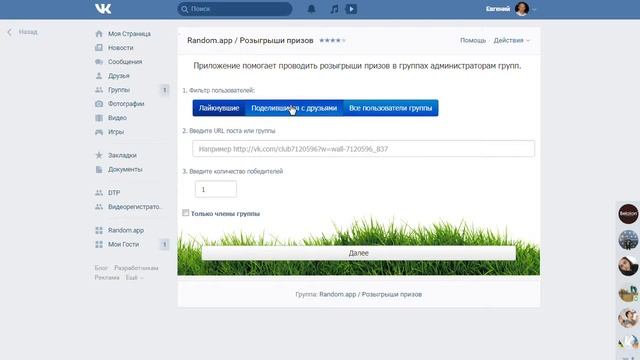Image resolution: width=640 pixels, height=360 pixels.
Task: Click the news icon beside Новости
Action: pyautogui.click(x=99, y=48)
